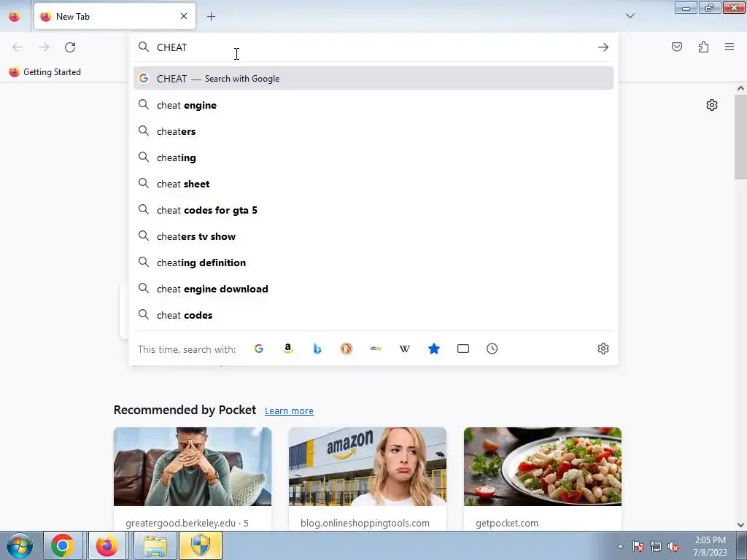
Task: Pick 'cheat codes for gta 5' suggestion
Action: tap(373, 210)
